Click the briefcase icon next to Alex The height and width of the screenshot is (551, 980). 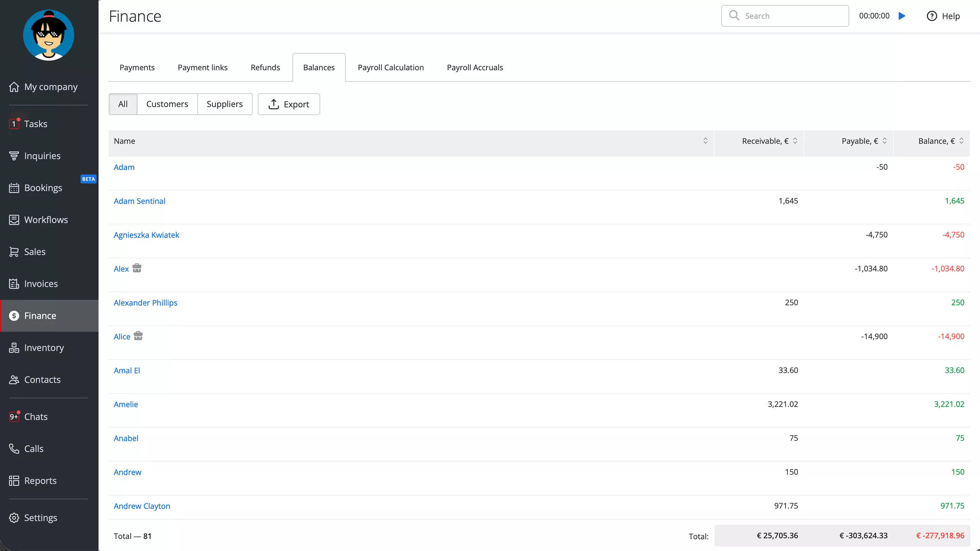pyautogui.click(x=137, y=268)
